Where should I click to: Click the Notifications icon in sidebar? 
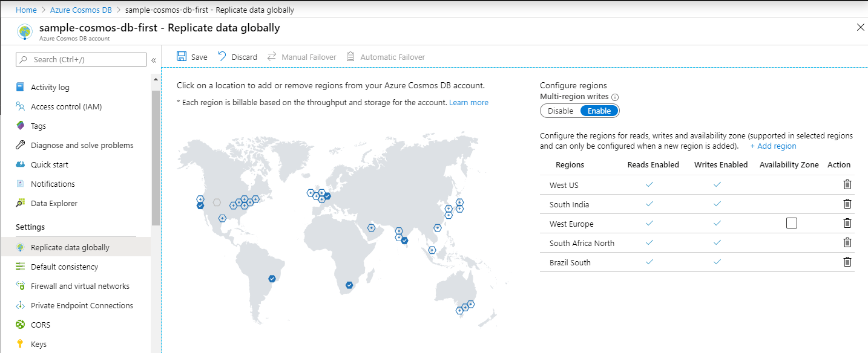click(20, 184)
